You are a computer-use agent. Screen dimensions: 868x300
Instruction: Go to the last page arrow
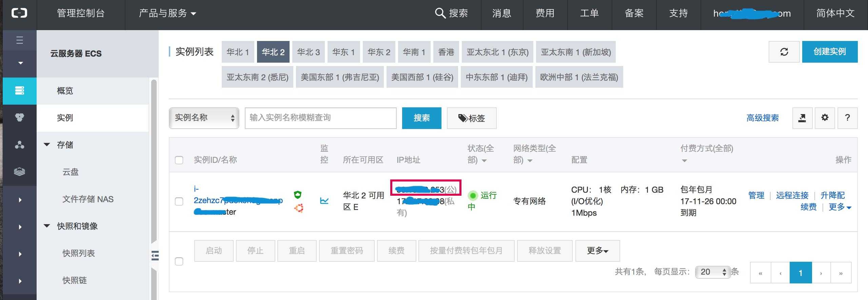pos(841,273)
